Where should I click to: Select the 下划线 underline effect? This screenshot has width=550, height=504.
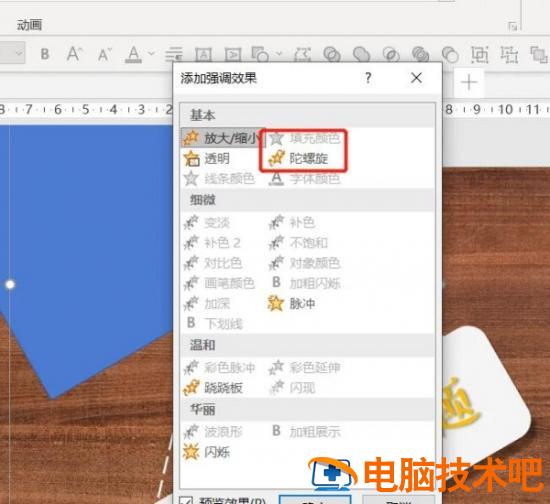214,323
